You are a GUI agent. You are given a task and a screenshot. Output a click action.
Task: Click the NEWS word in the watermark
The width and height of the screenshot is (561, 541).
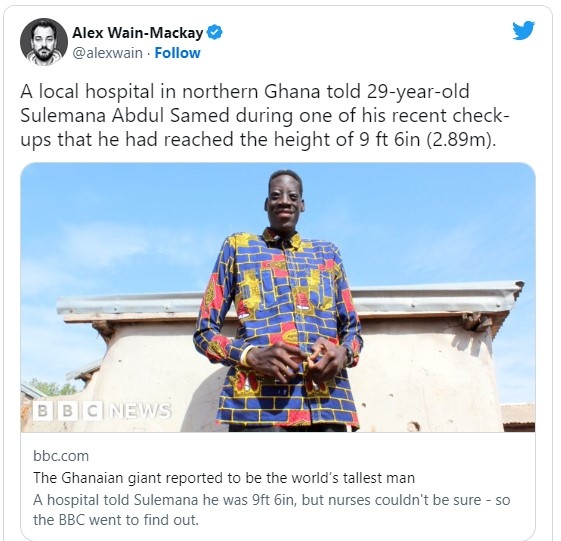pos(141,411)
